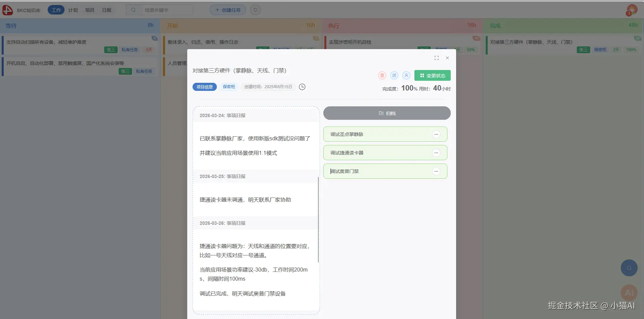This screenshot has height=319, width=644.
Task: Open options menu on 调试圣点掌静脉
Action: (436, 134)
